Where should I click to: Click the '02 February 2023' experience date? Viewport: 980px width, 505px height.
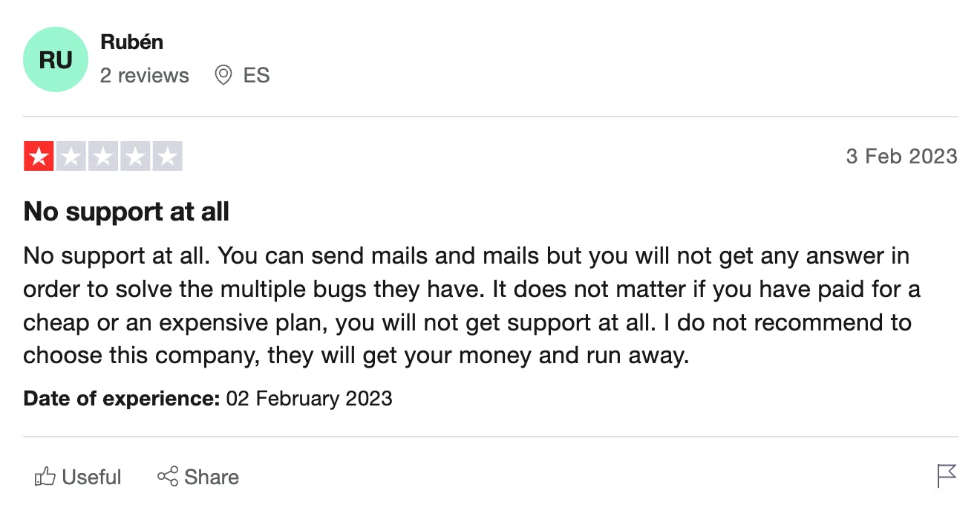coord(310,399)
